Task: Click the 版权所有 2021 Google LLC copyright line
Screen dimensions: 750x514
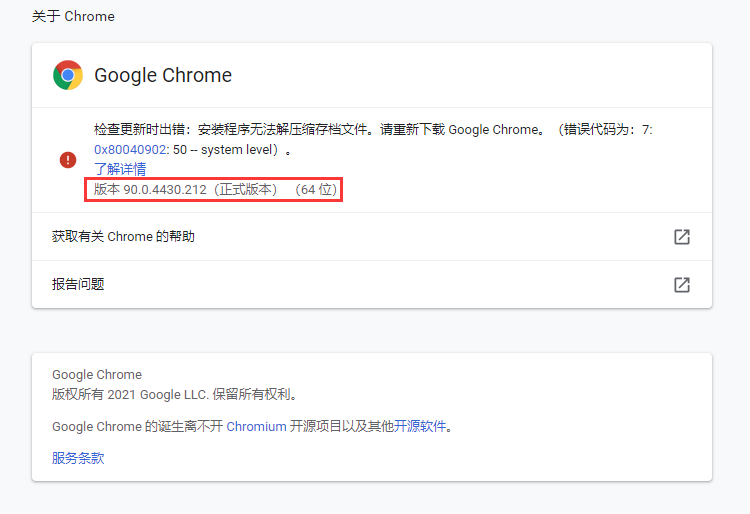Action: tap(175, 394)
